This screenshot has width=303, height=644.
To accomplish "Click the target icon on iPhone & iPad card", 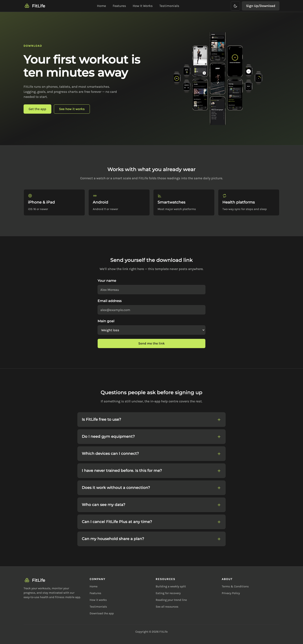I will pos(30,196).
